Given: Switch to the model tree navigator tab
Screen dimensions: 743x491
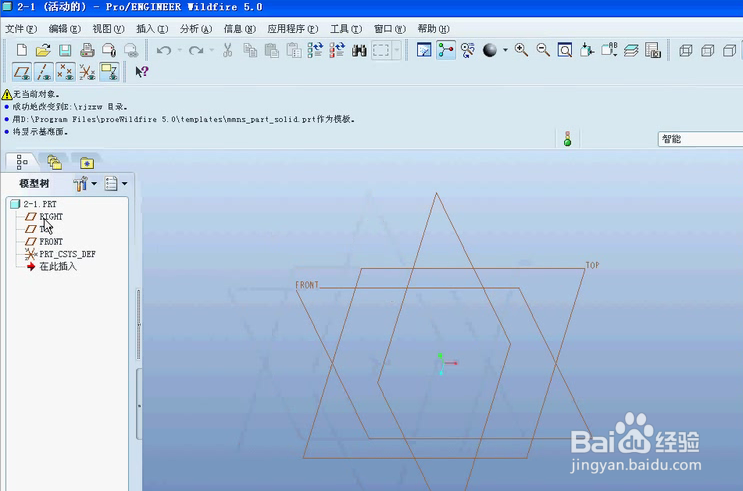Looking at the screenshot, I should pos(22,162).
